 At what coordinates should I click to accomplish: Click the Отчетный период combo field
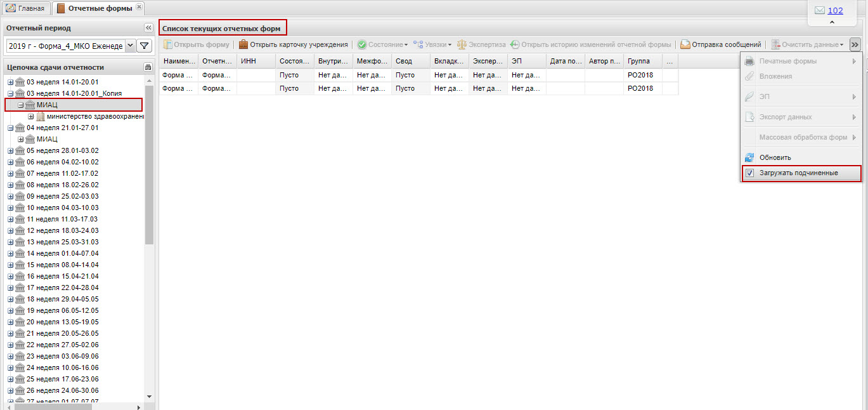click(x=66, y=45)
